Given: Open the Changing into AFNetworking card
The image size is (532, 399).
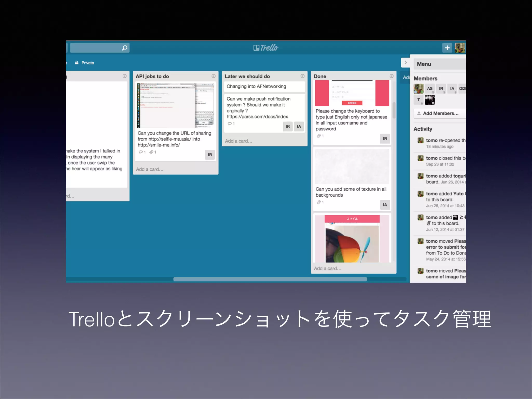Looking at the screenshot, I should point(264,87).
